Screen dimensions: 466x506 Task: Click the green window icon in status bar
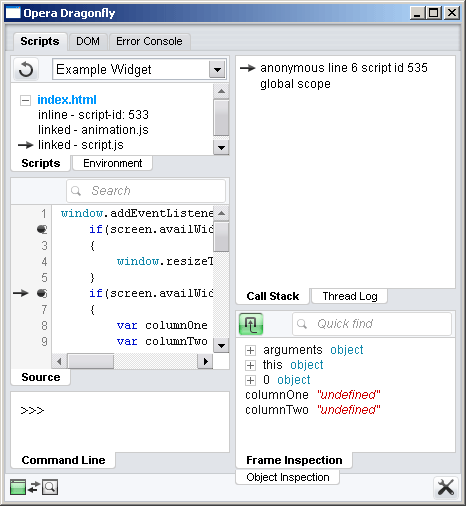coord(18,487)
